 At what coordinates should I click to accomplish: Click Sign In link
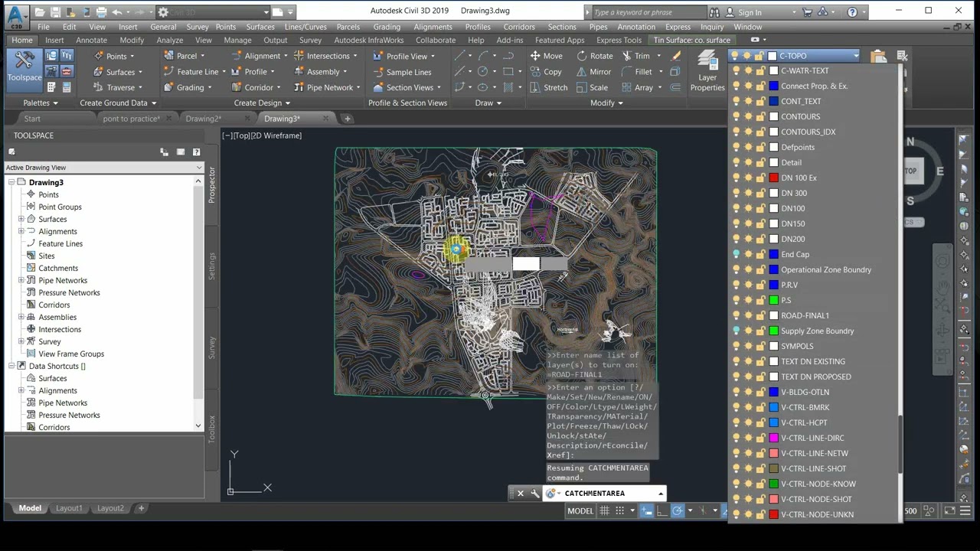point(750,12)
